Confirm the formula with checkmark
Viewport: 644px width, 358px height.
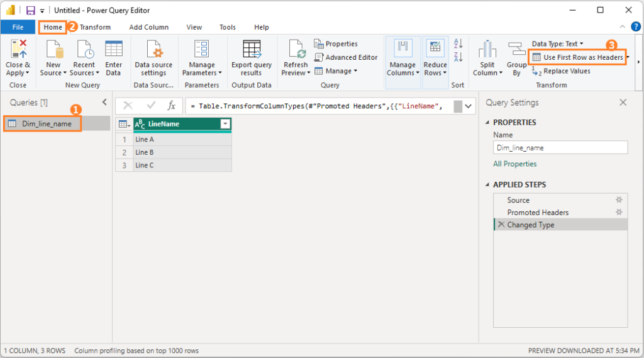(151, 106)
